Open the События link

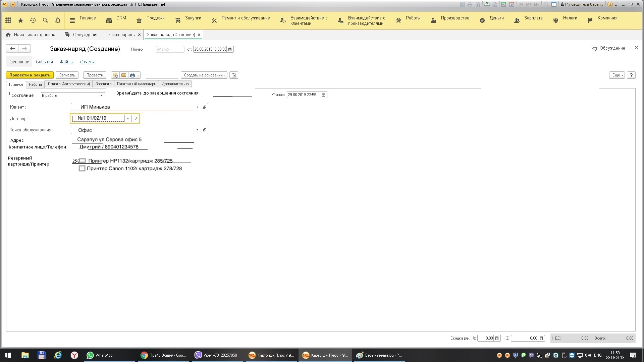point(44,62)
